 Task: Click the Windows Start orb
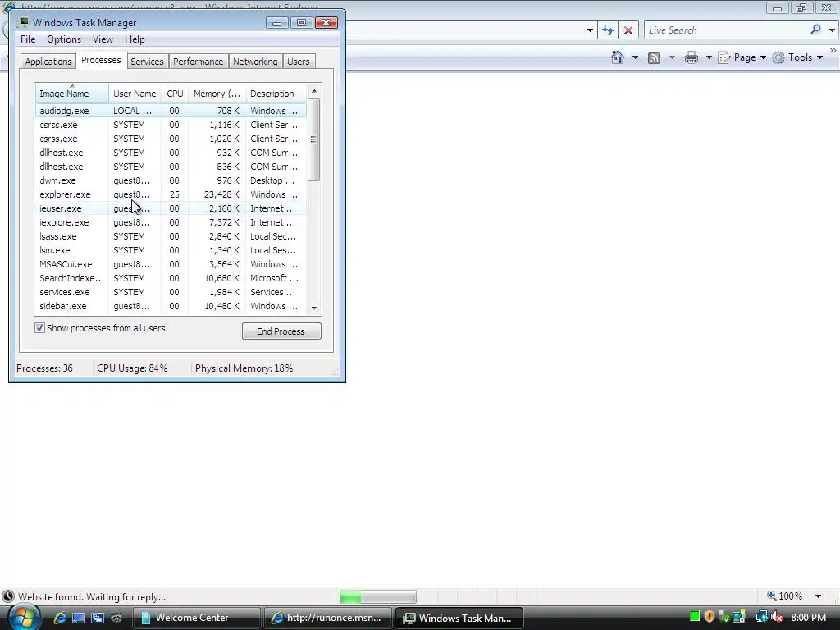click(23, 618)
